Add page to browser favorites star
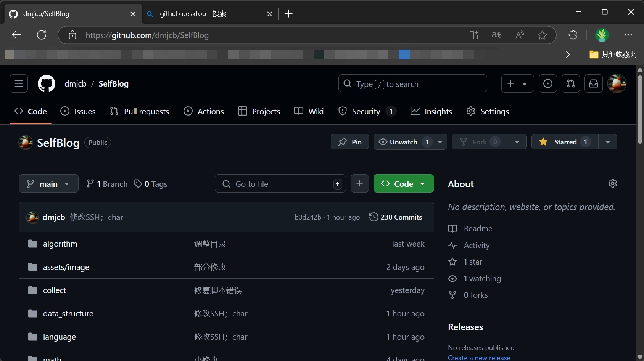The height and width of the screenshot is (361, 644). pyautogui.click(x=542, y=35)
